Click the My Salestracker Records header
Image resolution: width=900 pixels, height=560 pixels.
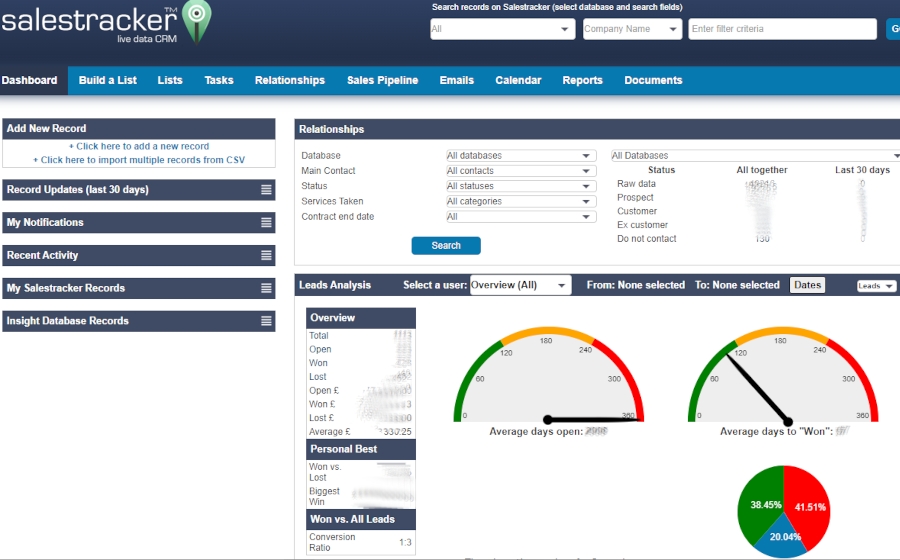tap(139, 288)
